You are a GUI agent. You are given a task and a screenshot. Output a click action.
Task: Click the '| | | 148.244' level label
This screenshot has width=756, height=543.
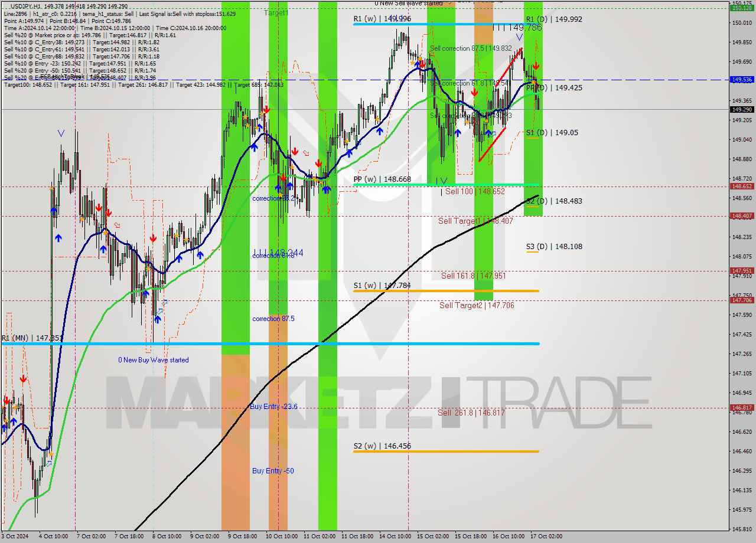278,253
